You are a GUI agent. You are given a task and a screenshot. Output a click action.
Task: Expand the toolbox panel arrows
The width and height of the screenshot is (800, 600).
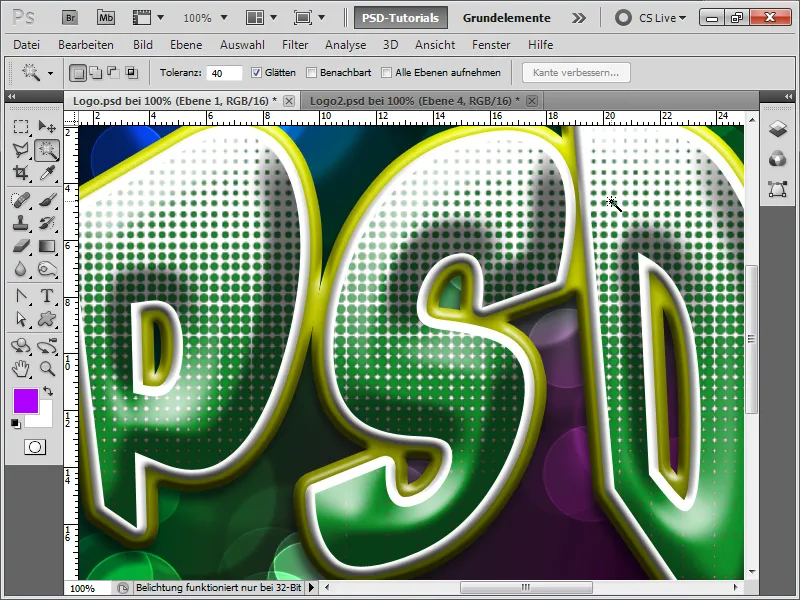[12, 96]
